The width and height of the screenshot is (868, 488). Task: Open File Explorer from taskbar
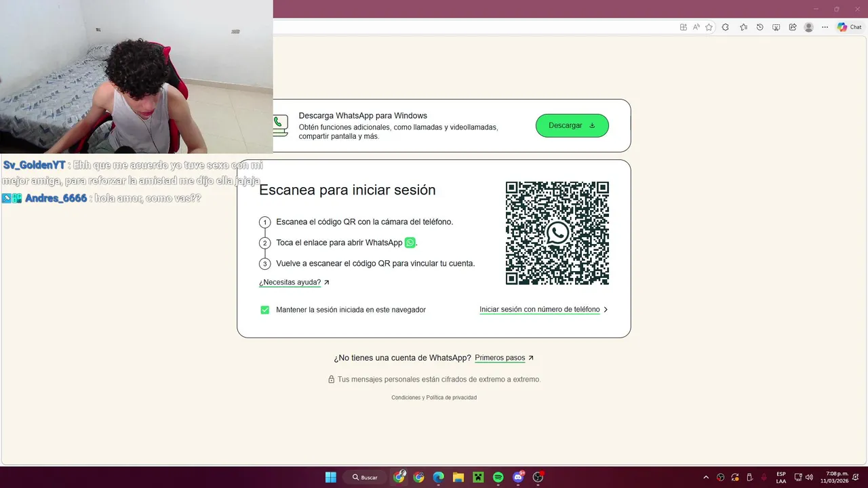pos(458,477)
